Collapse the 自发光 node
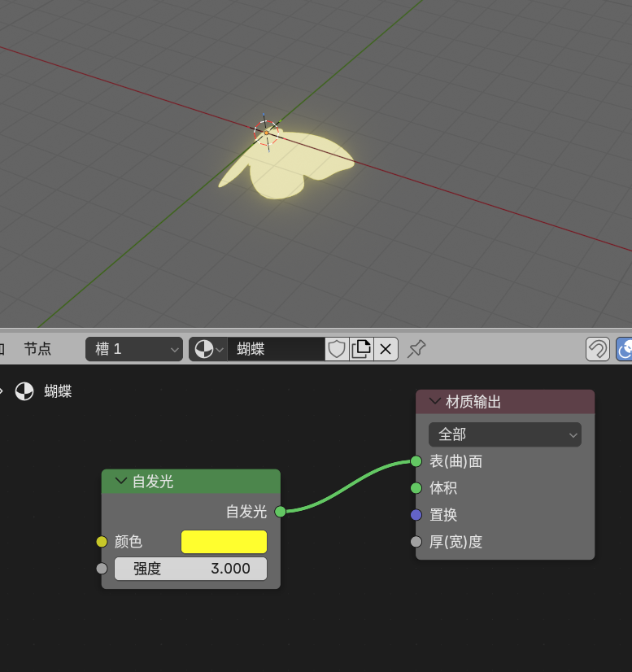Viewport: 632px width, 672px height. tap(121, 481)
